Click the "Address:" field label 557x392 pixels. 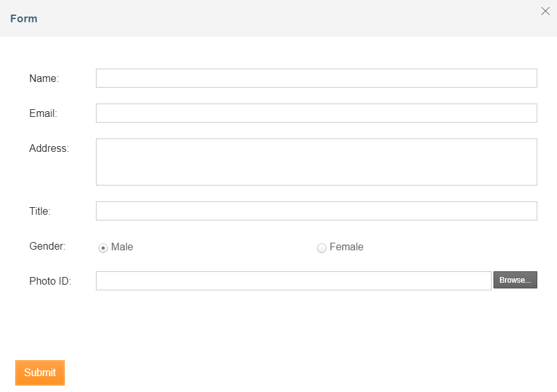point(49,149)
